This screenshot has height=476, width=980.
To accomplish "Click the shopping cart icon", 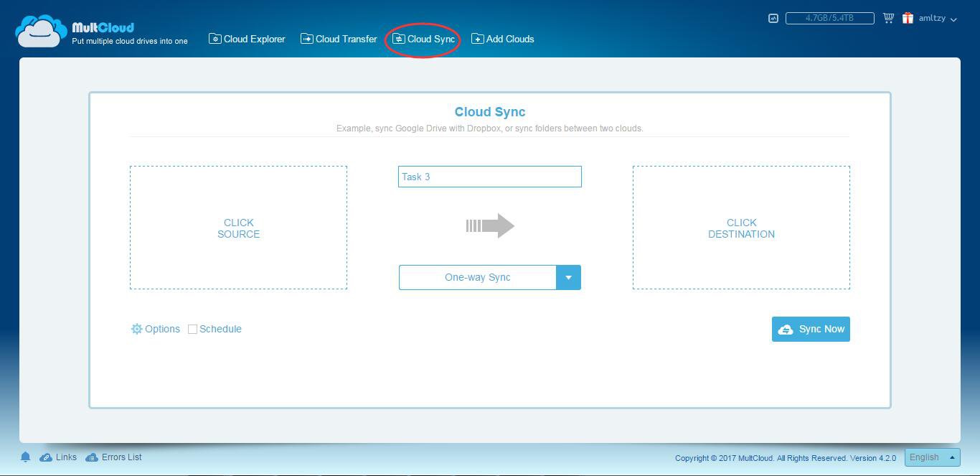I will 888,19.
